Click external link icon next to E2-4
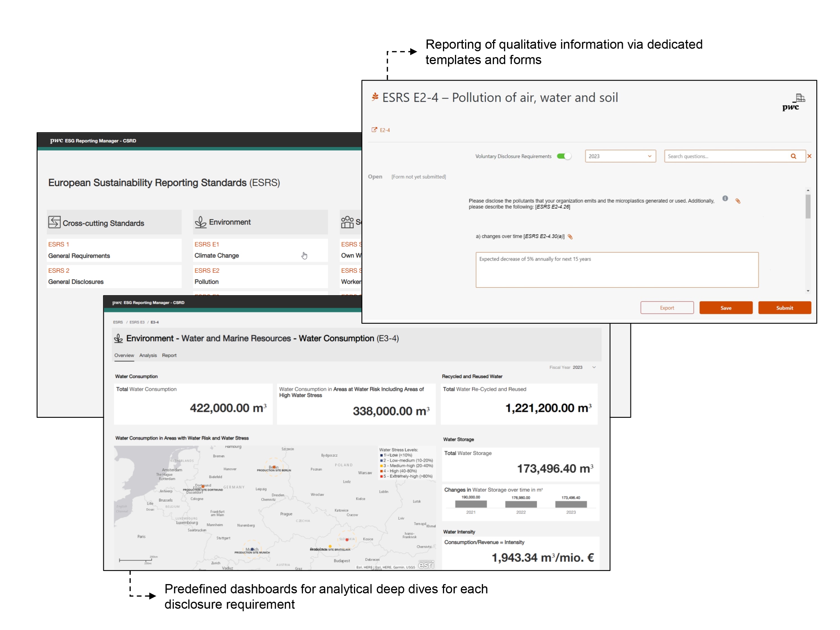This screenshot has width=840, height=630. click(374, 130)
